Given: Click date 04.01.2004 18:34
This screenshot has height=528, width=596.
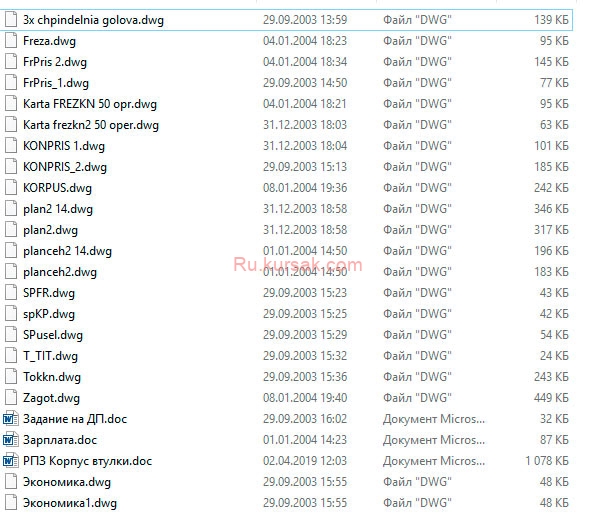Looking at the screenshot, I should 305,61.
